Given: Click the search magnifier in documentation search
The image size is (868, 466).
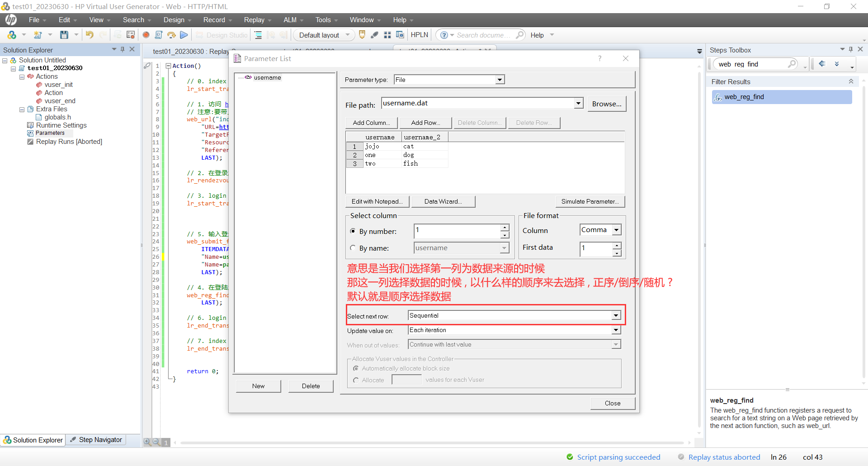Looking at the screenshot, I should 520,35.
